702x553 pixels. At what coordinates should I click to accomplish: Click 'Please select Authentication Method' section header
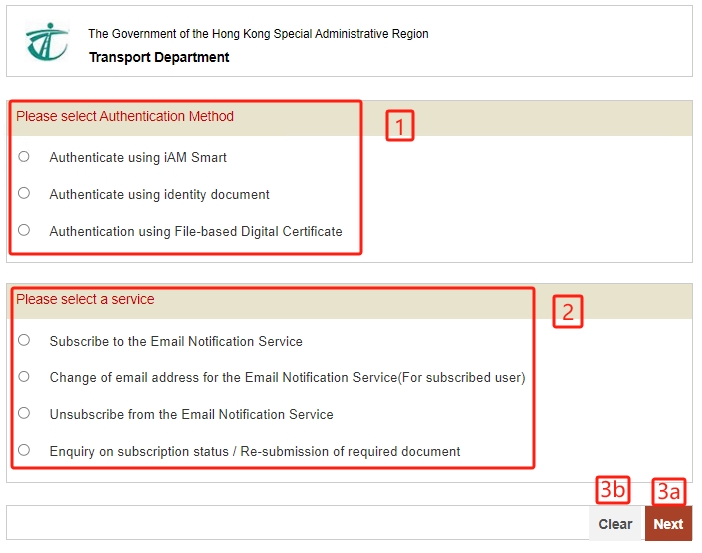click(x=125, y=116)
